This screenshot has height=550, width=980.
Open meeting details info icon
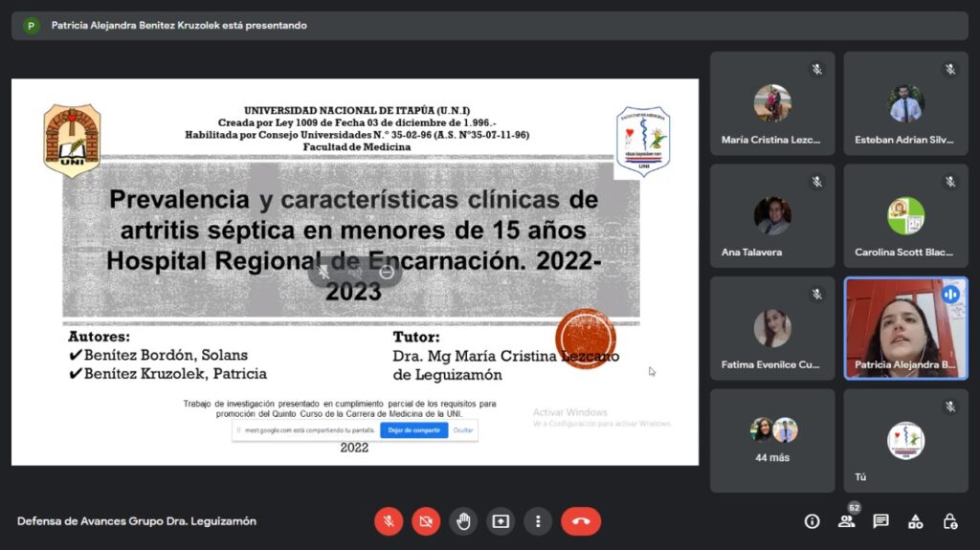tap(812, 521)
